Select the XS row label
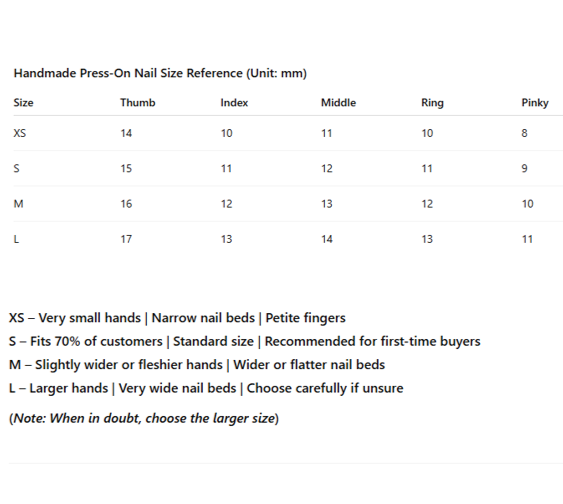 (x=20, y=133)
